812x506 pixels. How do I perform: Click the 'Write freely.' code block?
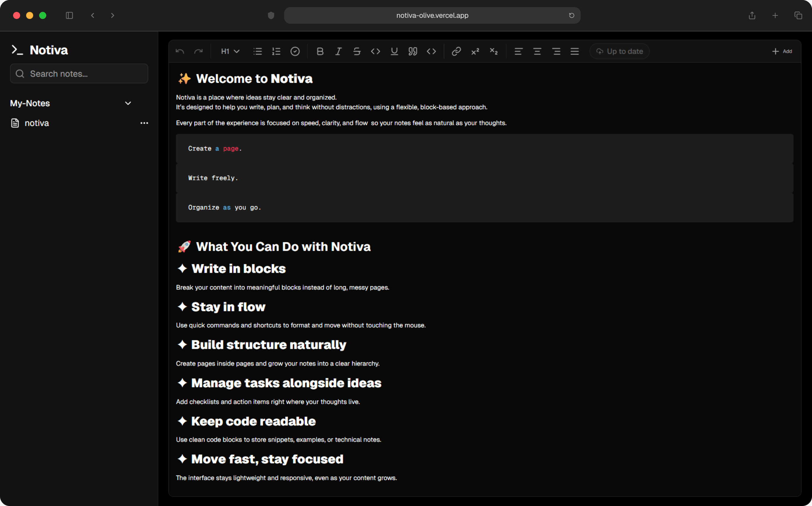[x=485, y=178]
